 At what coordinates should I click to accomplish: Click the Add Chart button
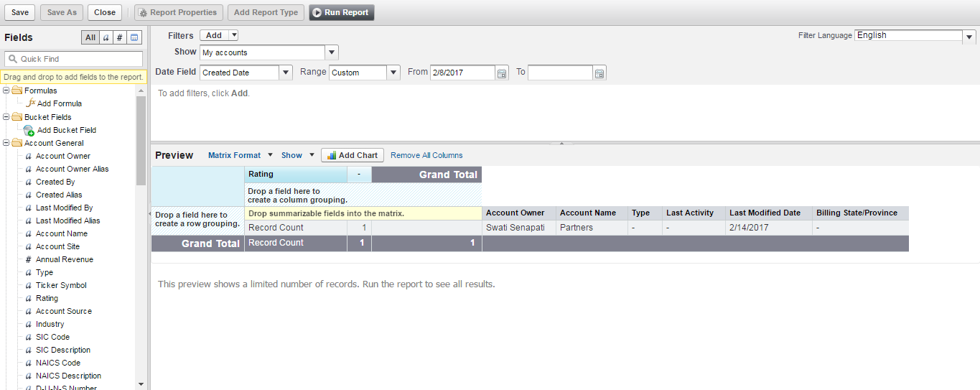(x=353, y=155)
